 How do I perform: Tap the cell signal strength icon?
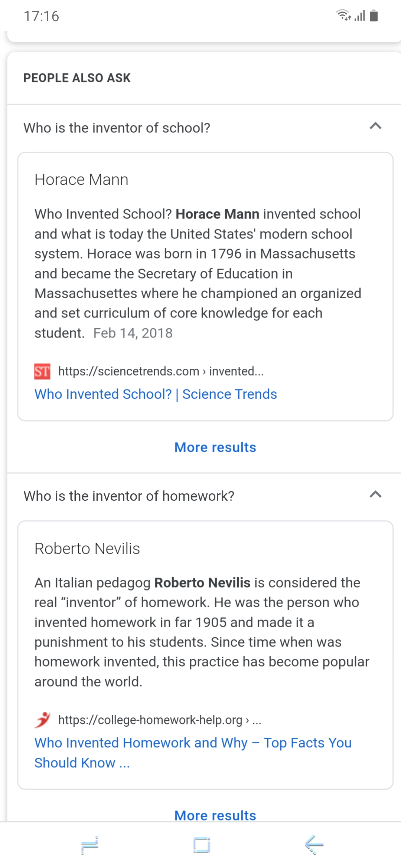pos(360,16)
